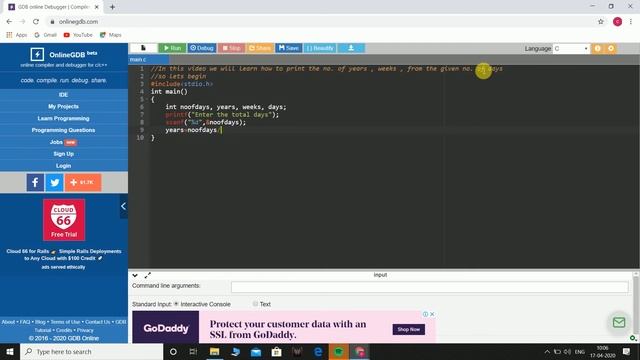Go back with the browser back arrow
Screen dimensions: 640x360
pos(9,22)
